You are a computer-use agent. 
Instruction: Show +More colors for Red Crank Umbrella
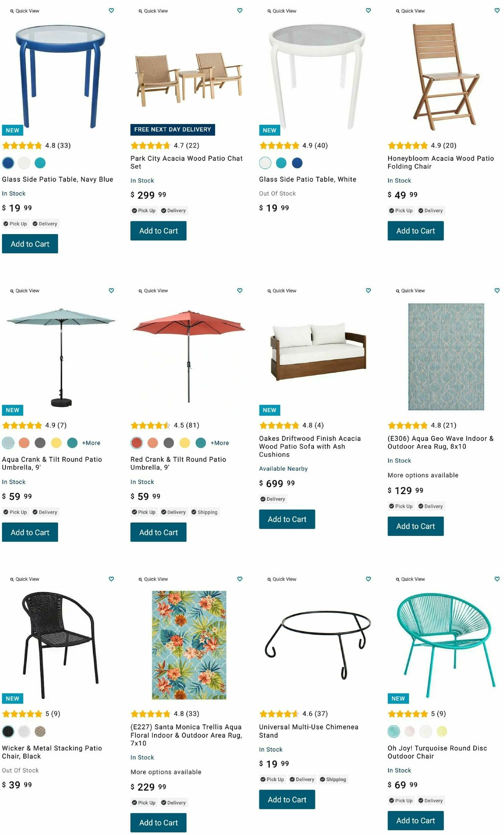tap(220, 443)
